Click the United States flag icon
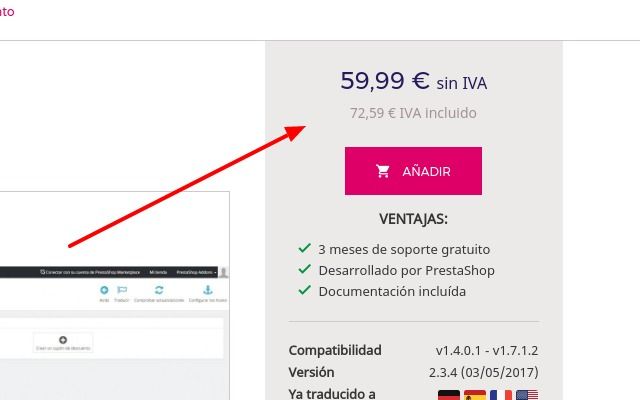The width and height of the screenshot is (640, 400). click(527, 395)
